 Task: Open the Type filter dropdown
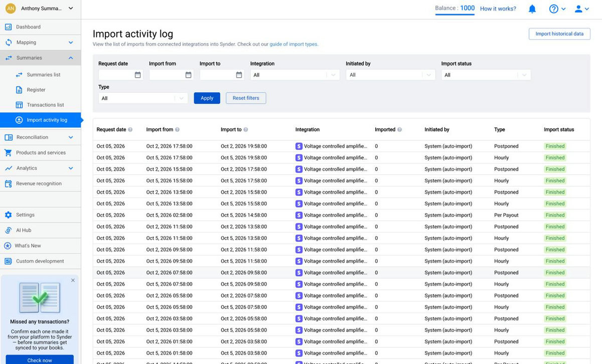(143, 98)
